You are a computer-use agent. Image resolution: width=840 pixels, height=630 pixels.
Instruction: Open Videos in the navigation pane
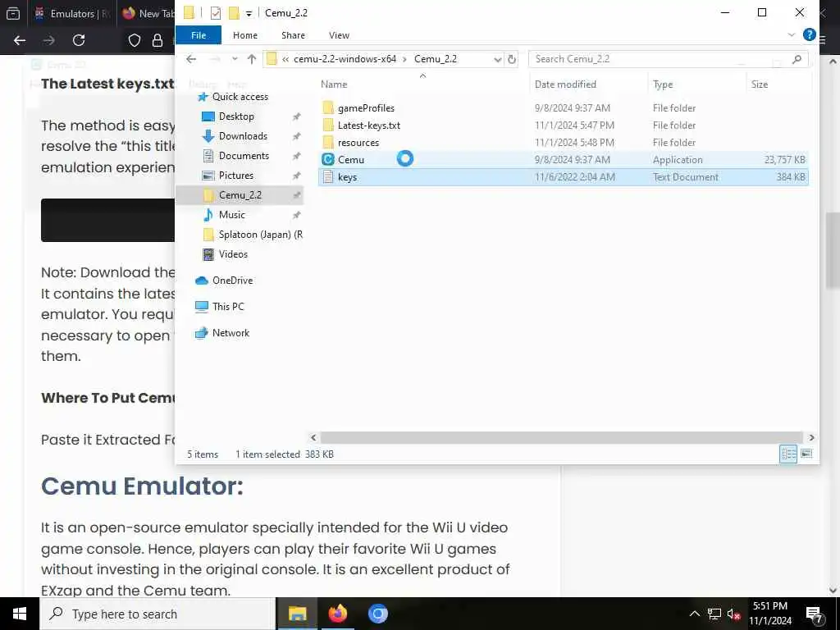233,254
